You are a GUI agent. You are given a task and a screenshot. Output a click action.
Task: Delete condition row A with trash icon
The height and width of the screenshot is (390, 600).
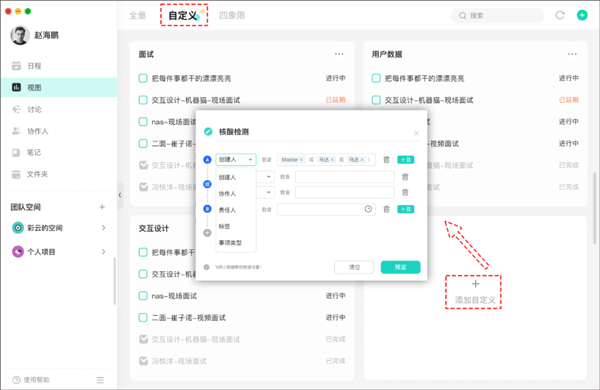(x=386, y=160)
